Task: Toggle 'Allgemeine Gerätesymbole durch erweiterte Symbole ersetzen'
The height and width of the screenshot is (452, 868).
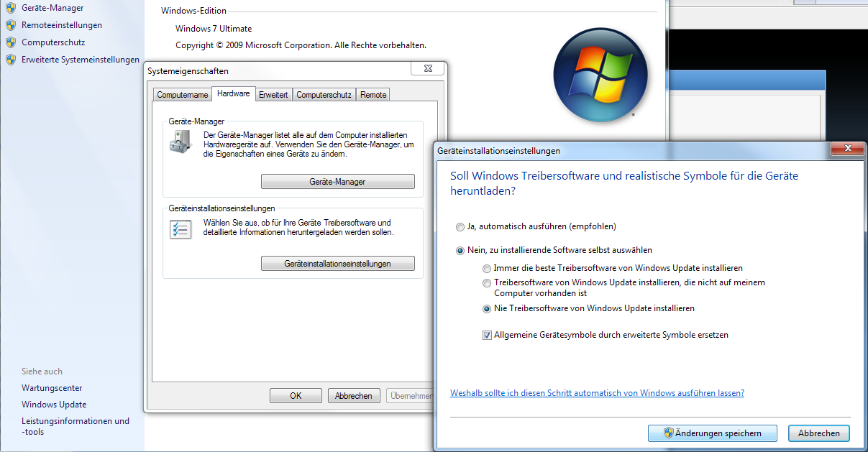Action: pos(606,335)
